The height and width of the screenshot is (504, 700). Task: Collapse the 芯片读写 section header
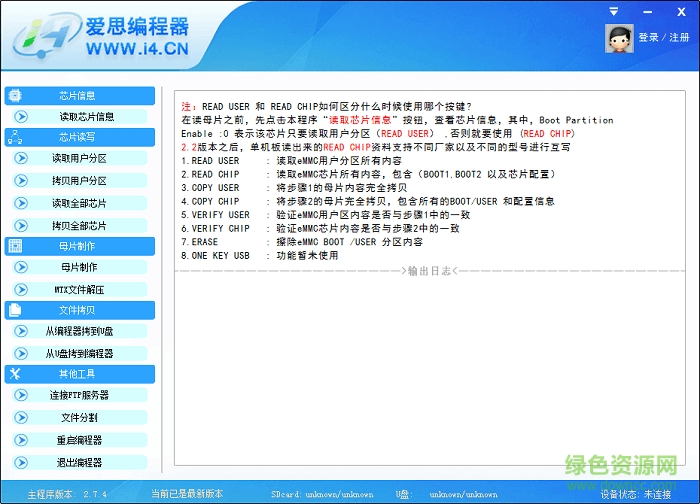79,137
